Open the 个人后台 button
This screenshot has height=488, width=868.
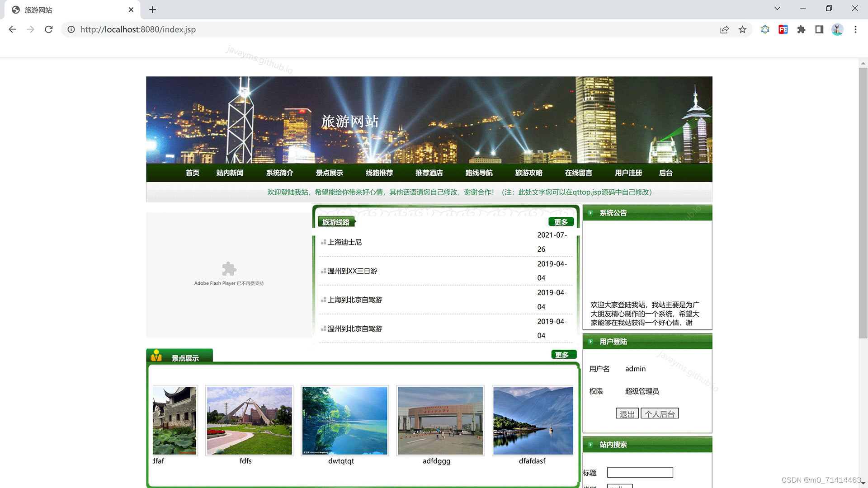660,413
